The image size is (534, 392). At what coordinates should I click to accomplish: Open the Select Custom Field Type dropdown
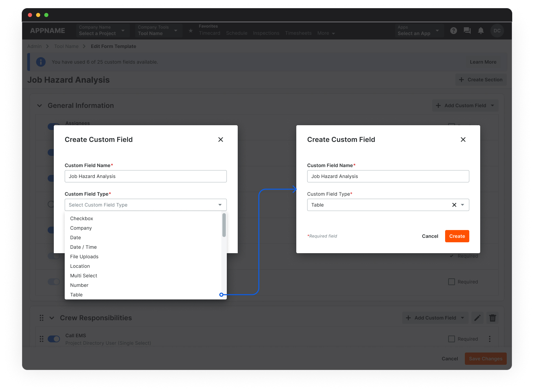tap(145, 205)
